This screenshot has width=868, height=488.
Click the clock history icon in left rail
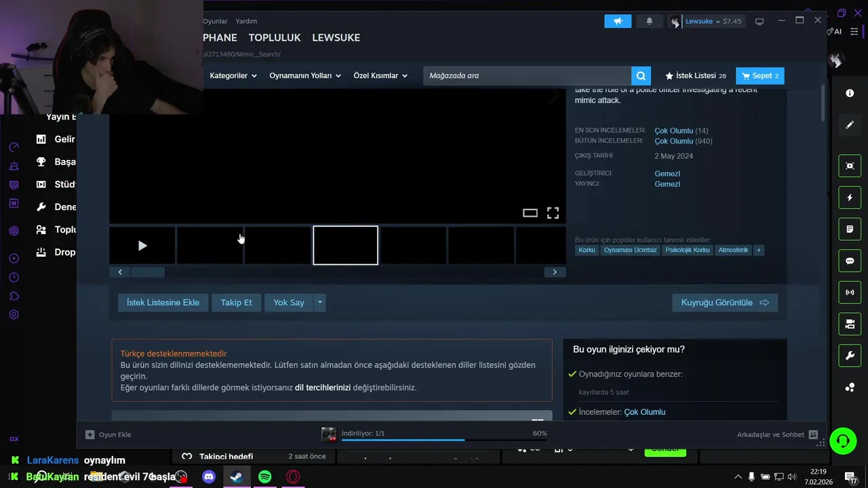(14, 278)
